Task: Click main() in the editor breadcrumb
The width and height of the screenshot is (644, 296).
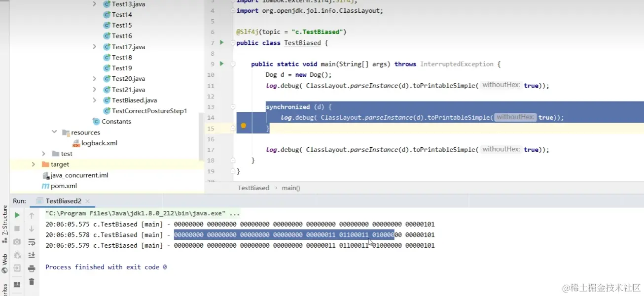Action: (291, 188)
